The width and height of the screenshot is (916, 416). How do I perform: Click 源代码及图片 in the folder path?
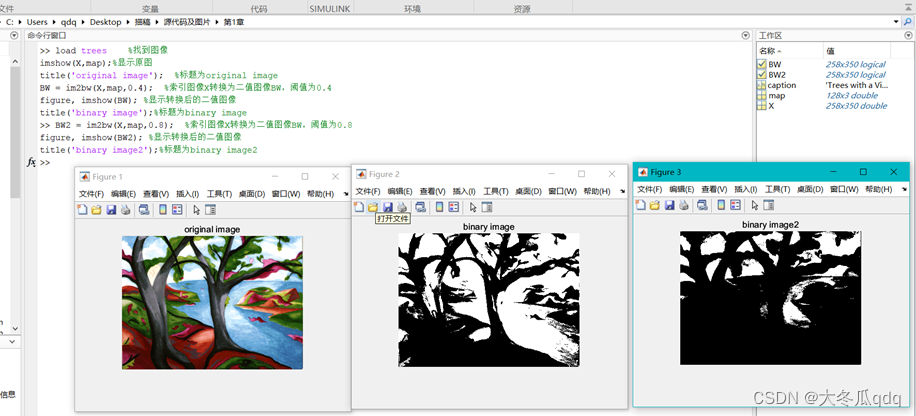189,22
